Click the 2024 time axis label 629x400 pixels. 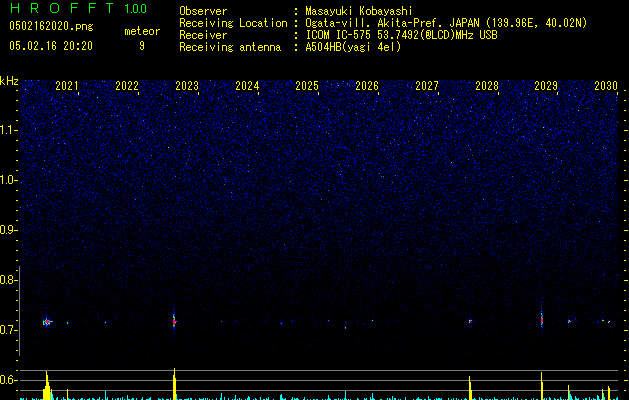(247, 85)
